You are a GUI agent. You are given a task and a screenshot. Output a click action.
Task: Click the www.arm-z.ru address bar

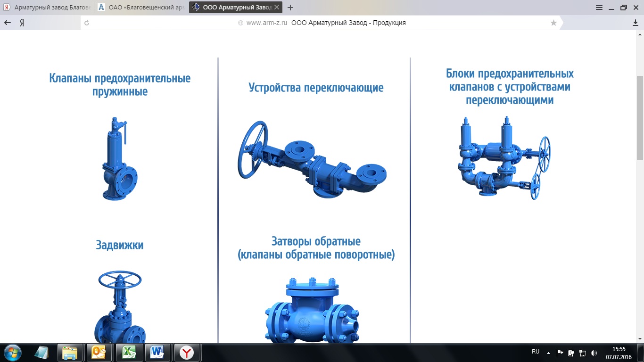[x=266, y=23]
